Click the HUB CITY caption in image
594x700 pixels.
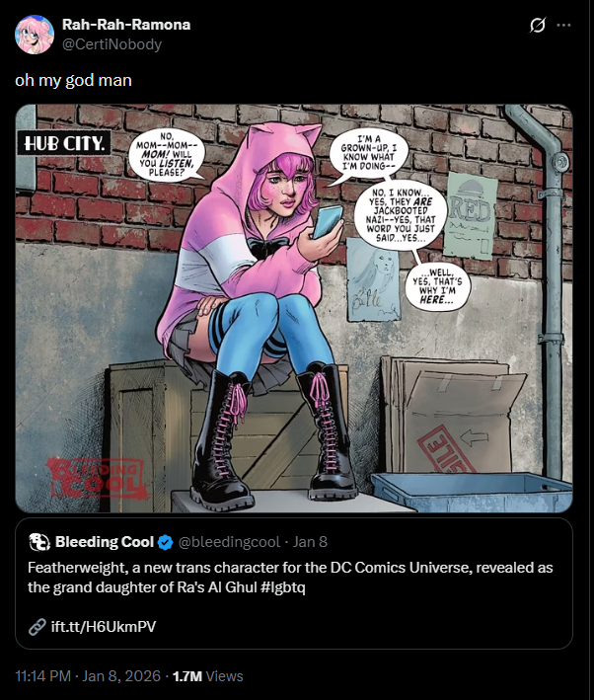(x=64, y=143)
